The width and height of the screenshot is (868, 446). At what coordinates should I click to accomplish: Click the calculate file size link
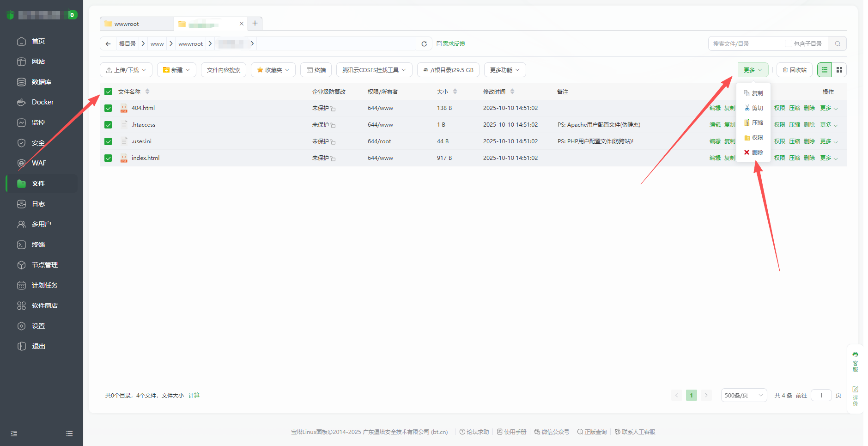(194, 396)
